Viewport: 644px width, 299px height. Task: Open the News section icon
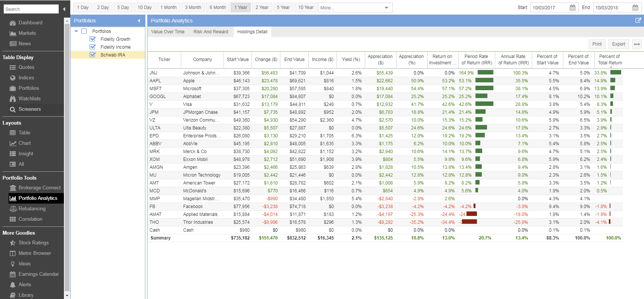tap(13, 44)
